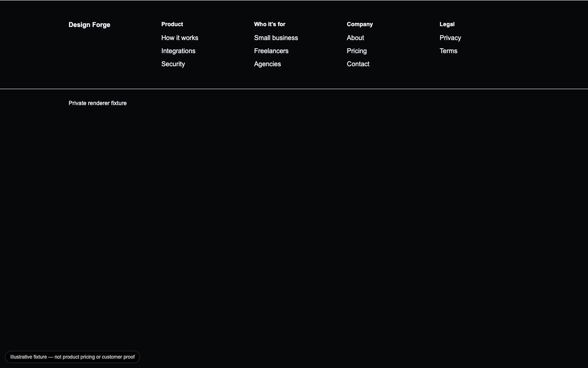Select the Small business link
This screenshot has height=368, width=588.
276,38
